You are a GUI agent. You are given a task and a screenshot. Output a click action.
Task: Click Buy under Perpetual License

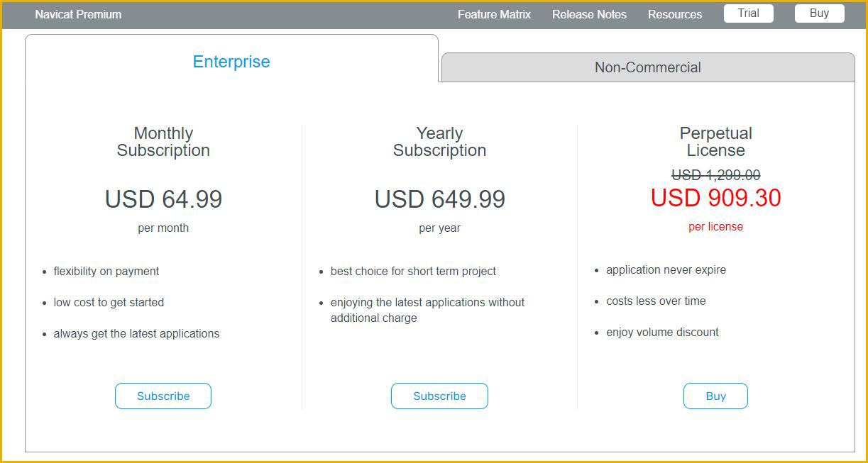point(715,396)
